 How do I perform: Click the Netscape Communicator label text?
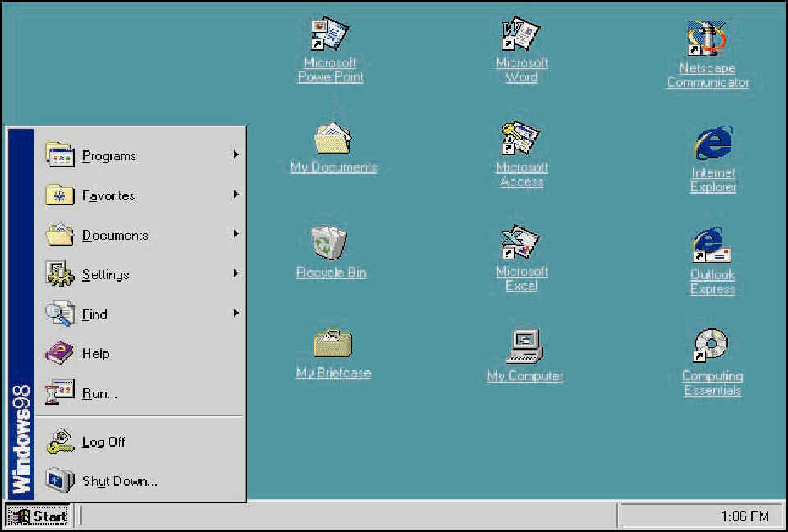[708, 75]
